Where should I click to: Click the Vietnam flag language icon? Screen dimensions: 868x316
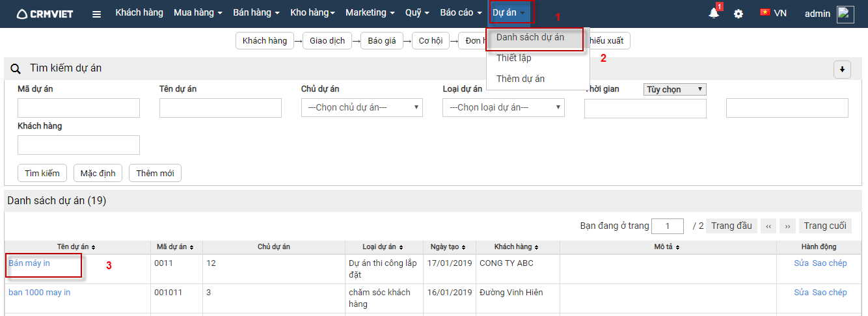765,13
